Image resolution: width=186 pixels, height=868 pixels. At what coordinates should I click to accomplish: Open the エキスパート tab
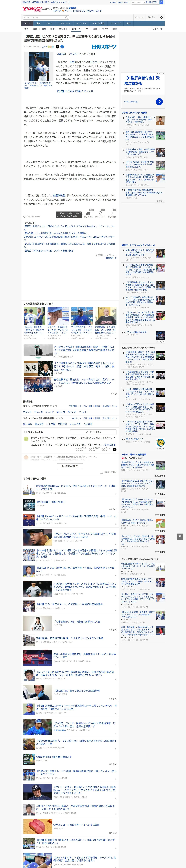(64, 24)
